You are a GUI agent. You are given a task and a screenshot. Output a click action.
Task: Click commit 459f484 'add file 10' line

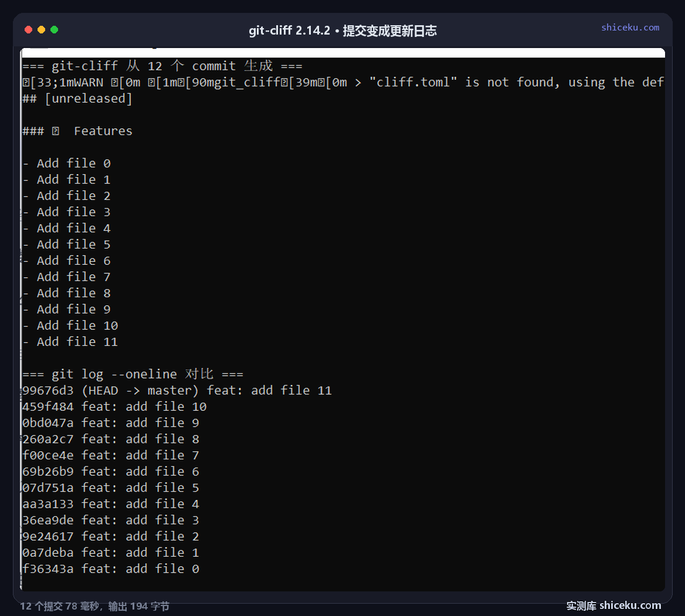114,406
